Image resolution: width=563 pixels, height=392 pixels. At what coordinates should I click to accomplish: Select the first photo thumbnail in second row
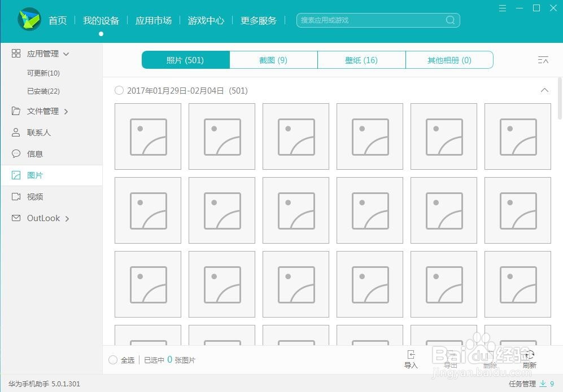(148, 210)
